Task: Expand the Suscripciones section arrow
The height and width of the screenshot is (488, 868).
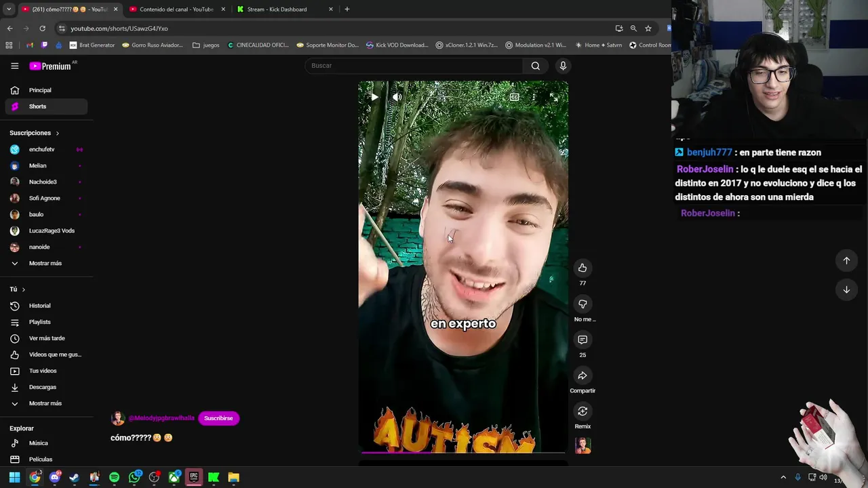Action: pos(57,133)
